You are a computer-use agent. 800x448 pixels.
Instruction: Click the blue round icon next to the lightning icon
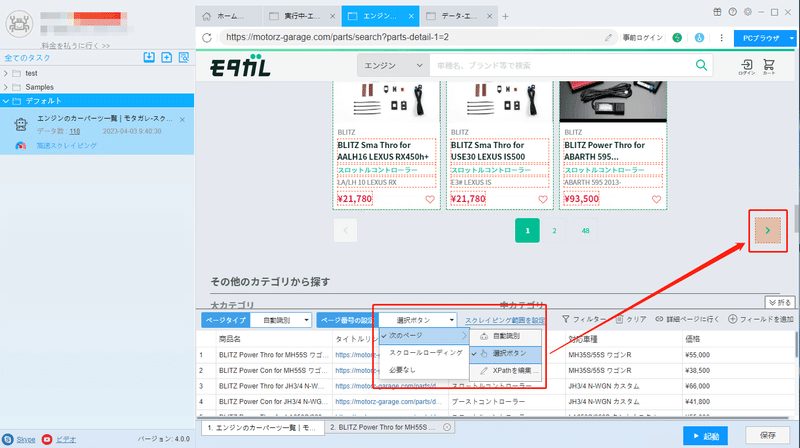699,37
